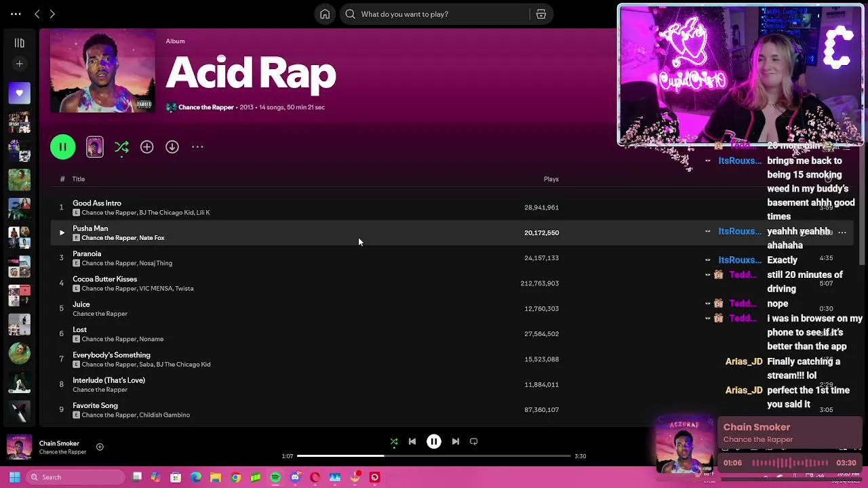Image resolution: width=868 pixels, height=488 pixels.
Task: Go back with the left arrow
Action: [x=37, y=14]
